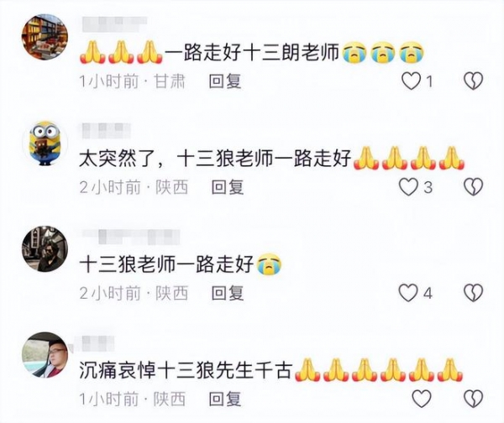
Task: Open blurred username of first commenter
Action: point(114,24)
